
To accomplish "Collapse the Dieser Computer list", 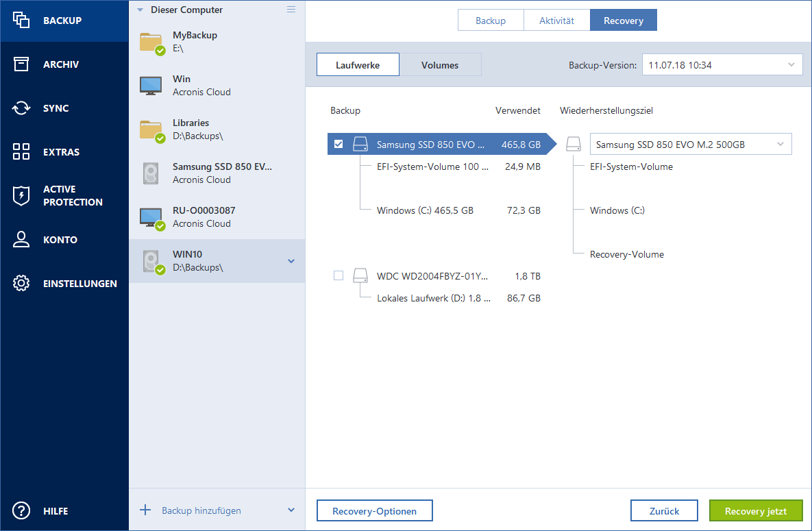I will (140, 10).
